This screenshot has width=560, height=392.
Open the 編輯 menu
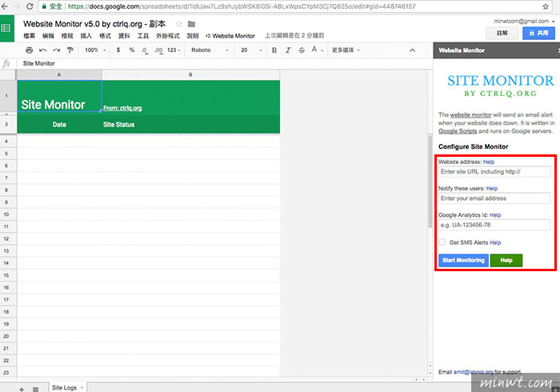(48, 36)
